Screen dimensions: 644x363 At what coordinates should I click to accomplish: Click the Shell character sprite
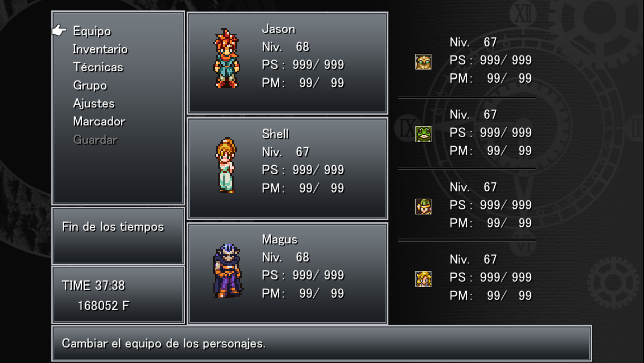(226, 165)
